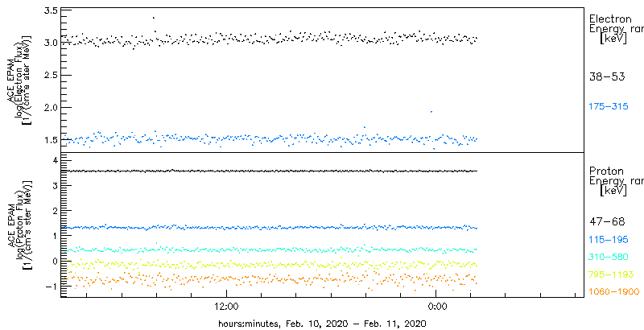This screenshot has width=644, height=330.
Task: Click the Proton Energy range legend heading
Action: (x=616, y=181)
